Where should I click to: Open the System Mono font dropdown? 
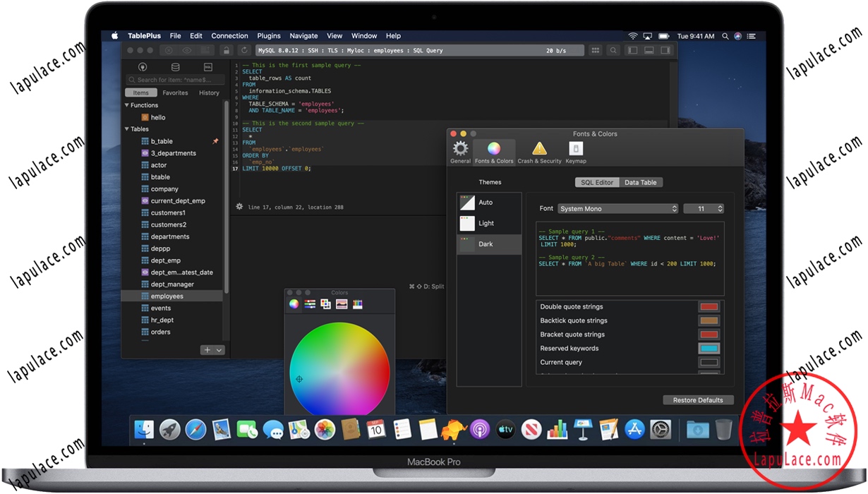click(x=617, y=208)
